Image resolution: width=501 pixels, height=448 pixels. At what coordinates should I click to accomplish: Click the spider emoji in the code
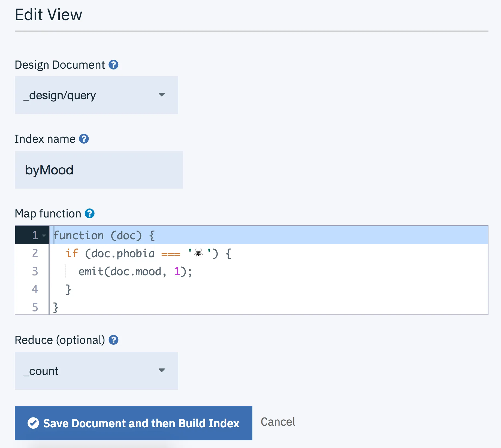click(x=198, y=253)
